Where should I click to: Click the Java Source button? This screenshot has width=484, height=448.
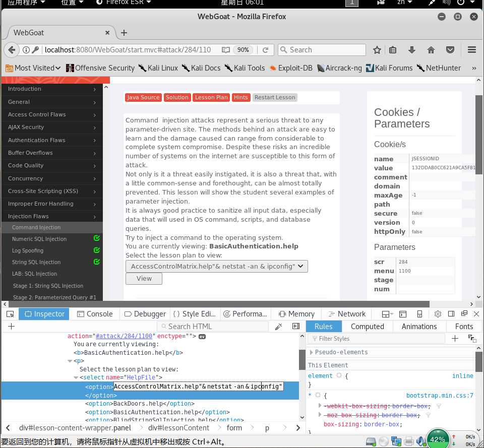click(143, 97)
